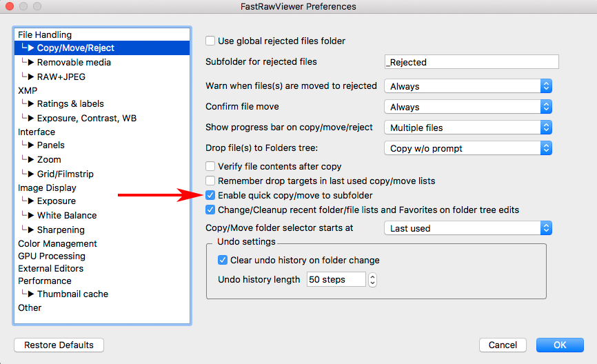Open Ratings & labels settings
This screenshot has height=364, width=597.
point(70,104)
